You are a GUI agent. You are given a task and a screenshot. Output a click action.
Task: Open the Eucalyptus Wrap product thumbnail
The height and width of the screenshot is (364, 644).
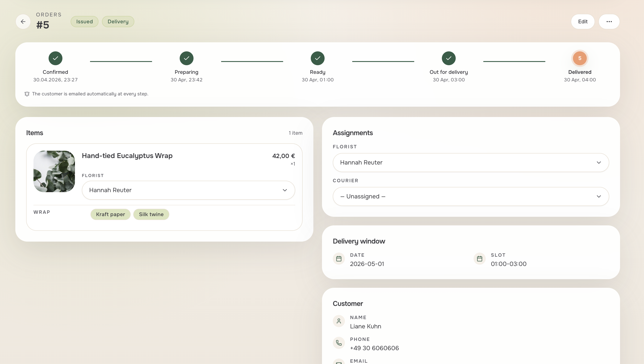[54, 171]
